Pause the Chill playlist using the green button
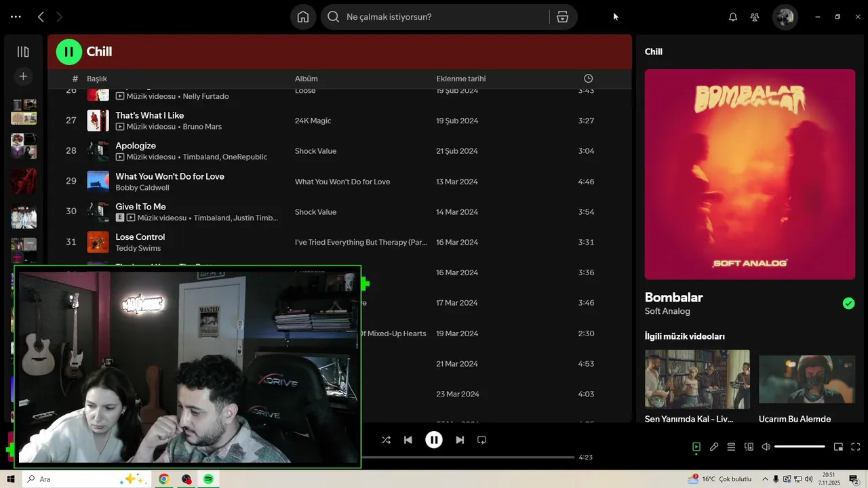Screen dimensions: 868x488 click(x=68, y=52)
